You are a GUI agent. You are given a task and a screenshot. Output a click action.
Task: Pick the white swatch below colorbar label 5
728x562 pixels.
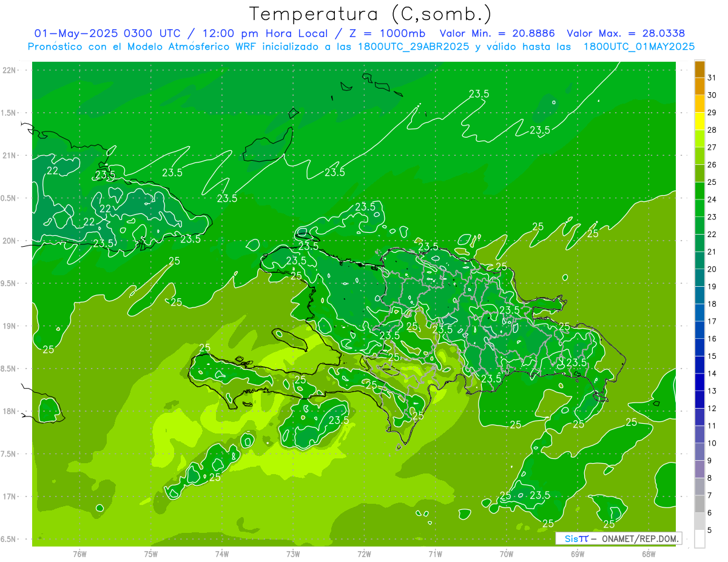click(x=699, y=539)
